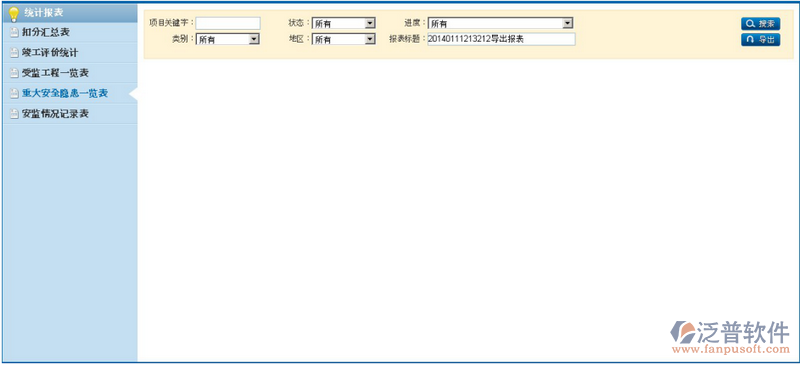Image resolution: width=800 pixels, height=365 pixels.
Task: Click the 搜索 button
Action: coord(760,23)
